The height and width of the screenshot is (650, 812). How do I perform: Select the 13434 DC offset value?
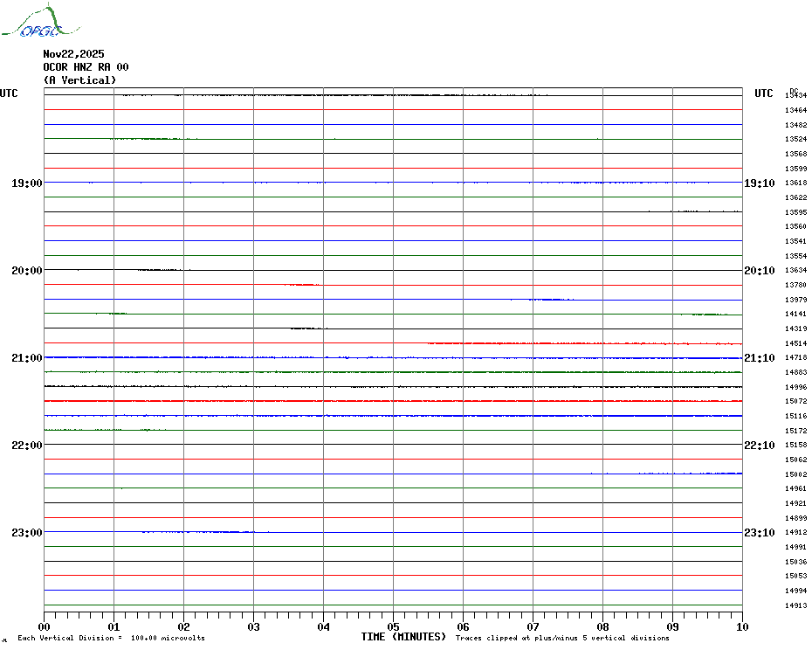pyautogui.click(x=795, y=96)
